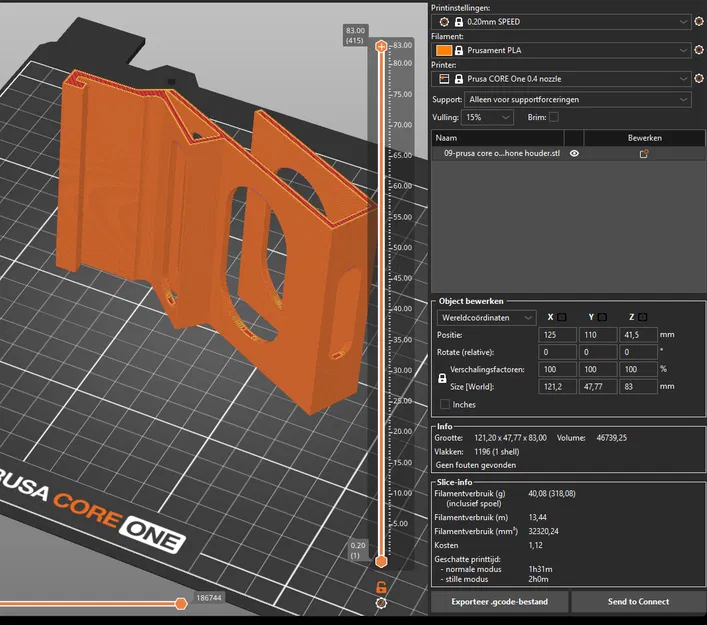Open the layer slider settings cog at the bottom

[381, 603]
